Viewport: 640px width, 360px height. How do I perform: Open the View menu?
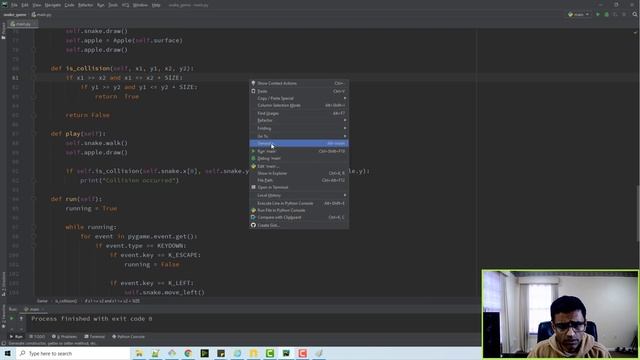[37, 5]
